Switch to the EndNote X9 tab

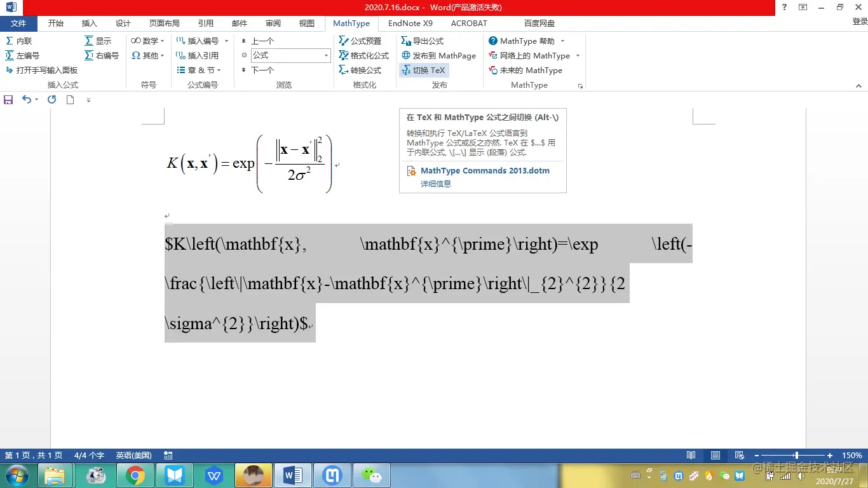[410, 24]
